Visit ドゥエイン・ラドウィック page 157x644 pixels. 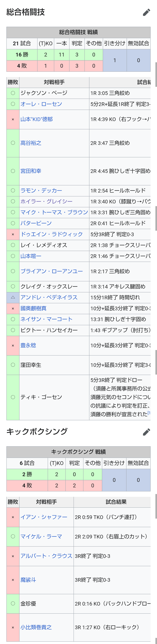point(52,234)
